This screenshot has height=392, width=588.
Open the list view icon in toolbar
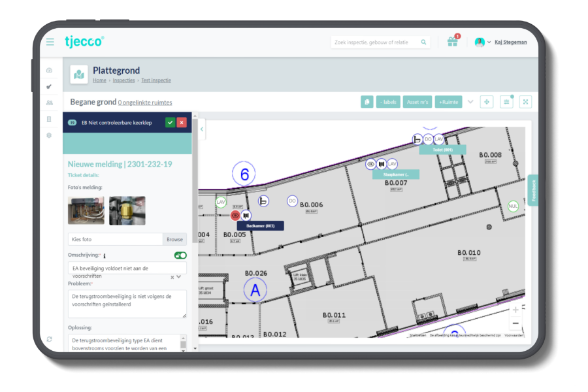(x=506, y=102)
